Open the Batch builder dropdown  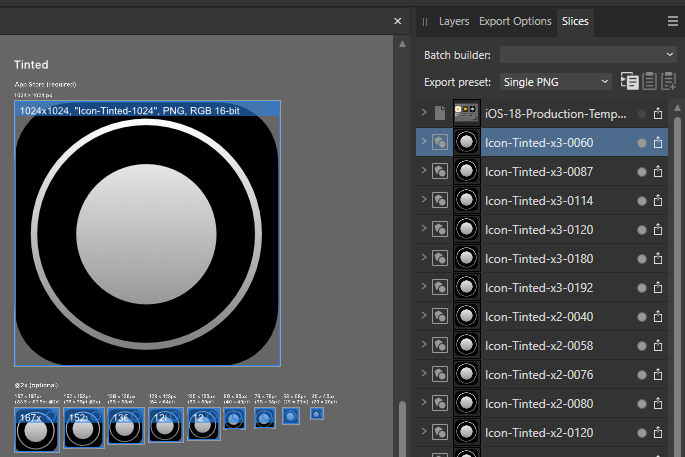[x=588, y=54]
